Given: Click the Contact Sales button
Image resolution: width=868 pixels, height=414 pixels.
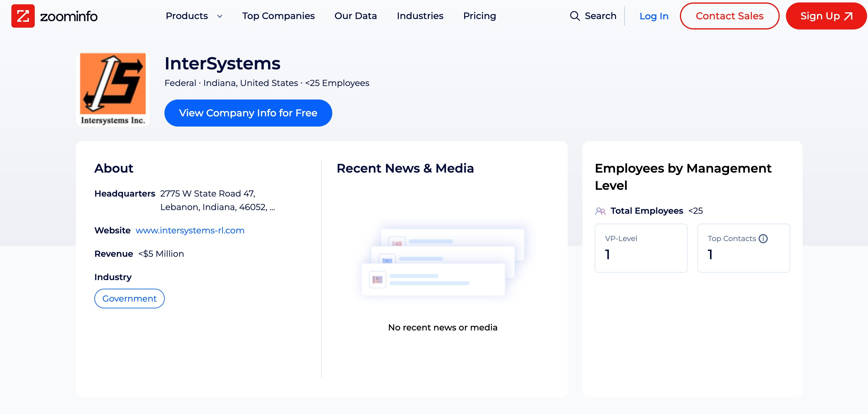Looking at the screenshot, I should [x=729, y=16].
